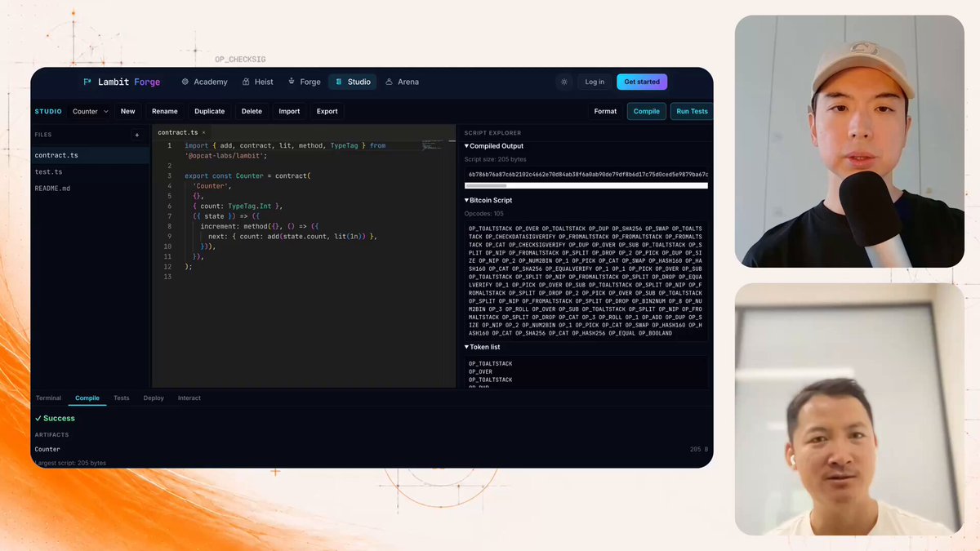980x551 pixels.
Task: Open Heist via its lock icon
Action: (x=246, y=82)
